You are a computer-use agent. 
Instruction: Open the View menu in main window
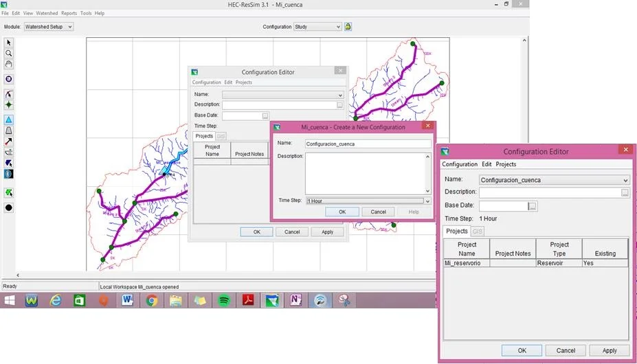click(28, 13)
